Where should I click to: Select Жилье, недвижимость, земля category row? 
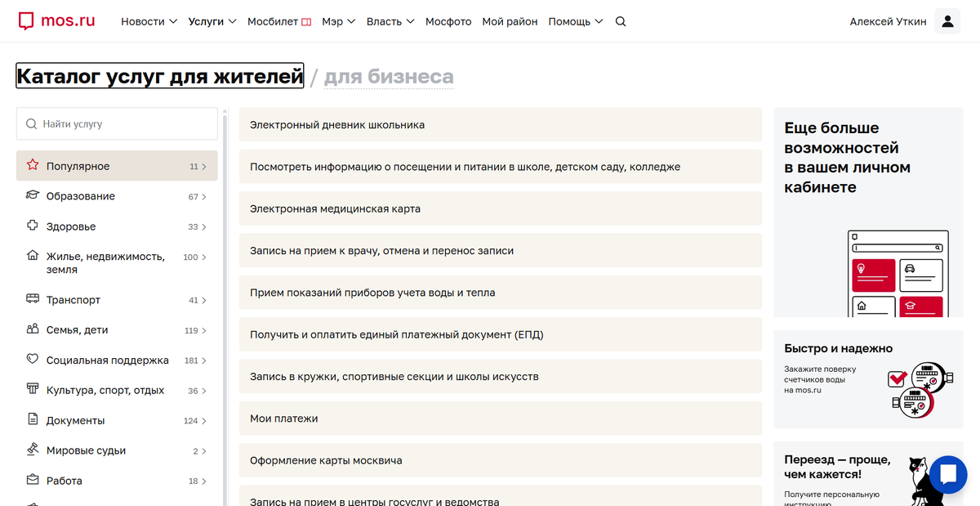(x=117, y=262)
